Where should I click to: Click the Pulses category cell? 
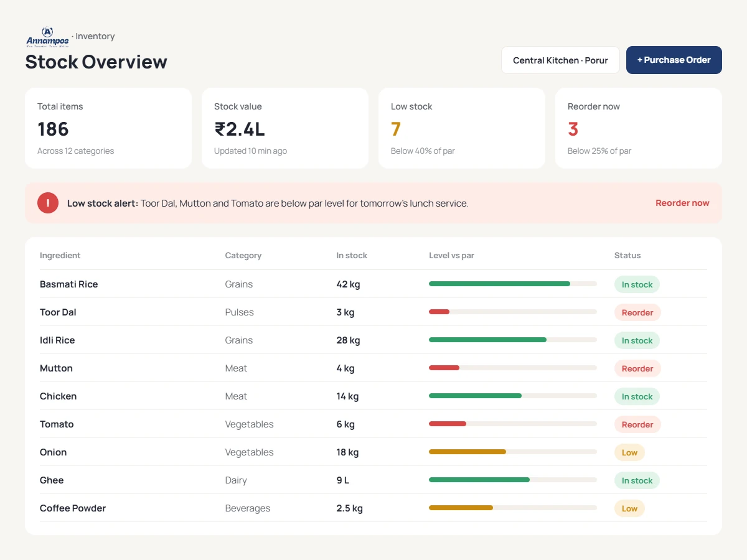click(240, 312)
